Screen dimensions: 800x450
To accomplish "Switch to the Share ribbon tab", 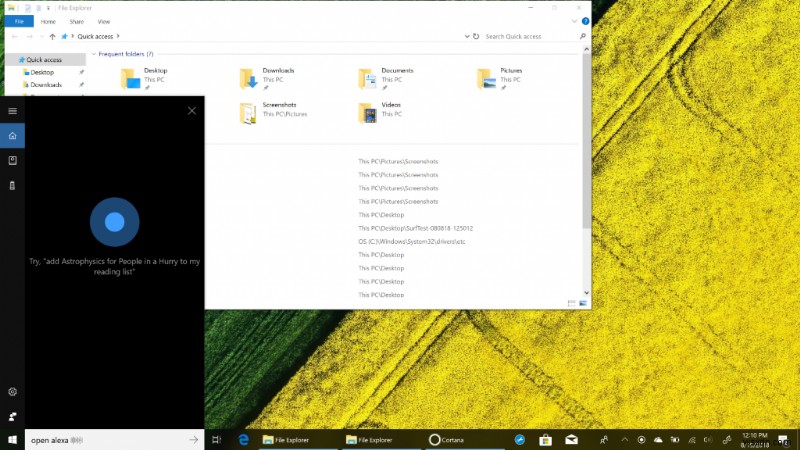I will pos(77,21).
